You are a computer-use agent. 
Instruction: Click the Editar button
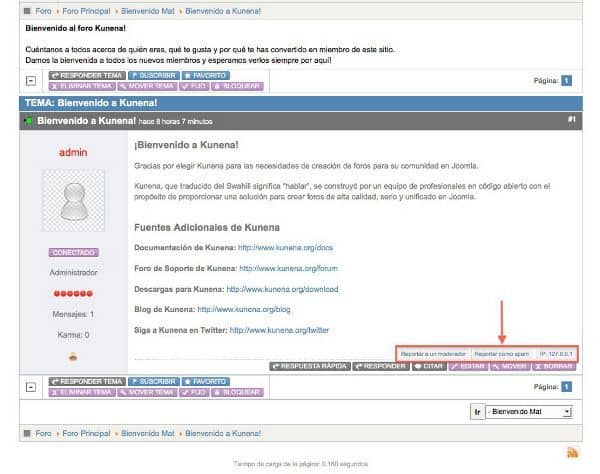click(468, 366)
